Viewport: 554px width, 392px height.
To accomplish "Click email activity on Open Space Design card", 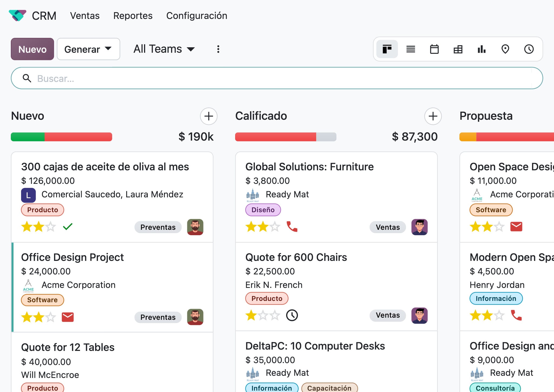I will click(x=516, y=227).
